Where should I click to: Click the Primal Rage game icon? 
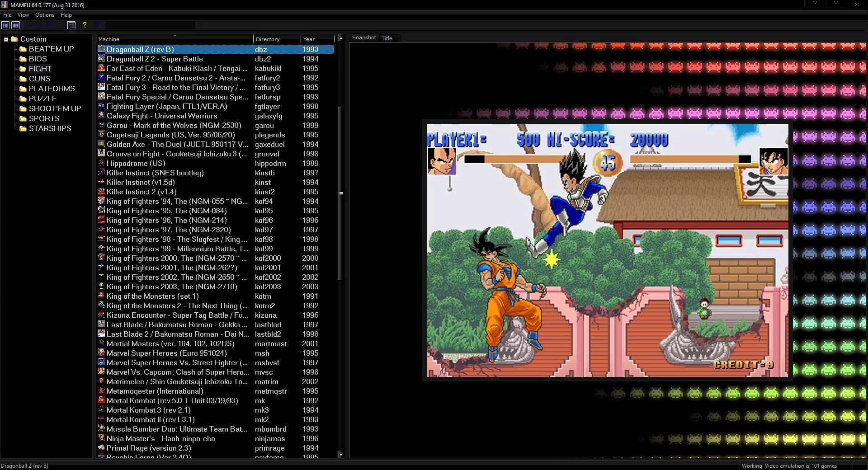coord(101,448)
